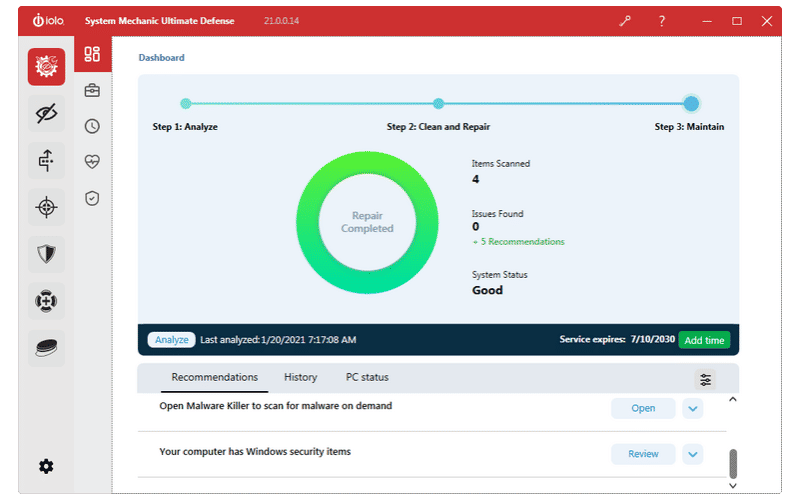Image resolution: width=800 pixels, height=500 pixels.
Task: Click the Repair Completed ring center
Action: pos(367,222)
